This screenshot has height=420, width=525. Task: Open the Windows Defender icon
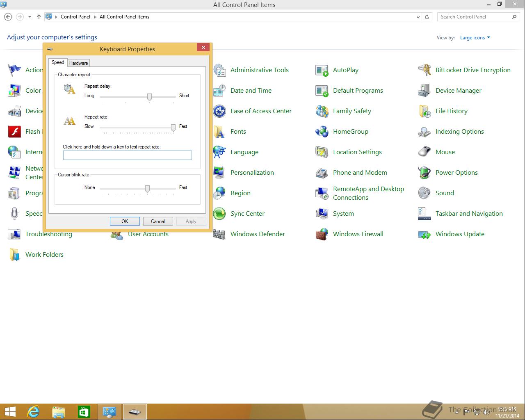[x=219, y=234]
